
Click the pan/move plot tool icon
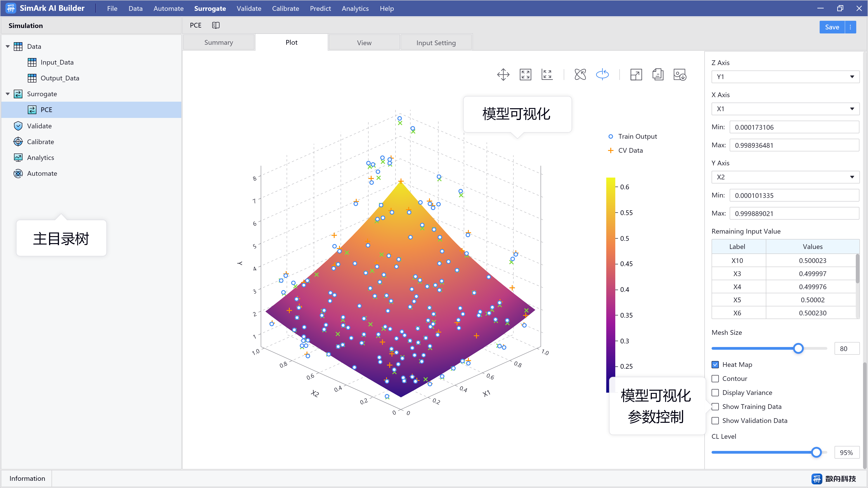503,74
